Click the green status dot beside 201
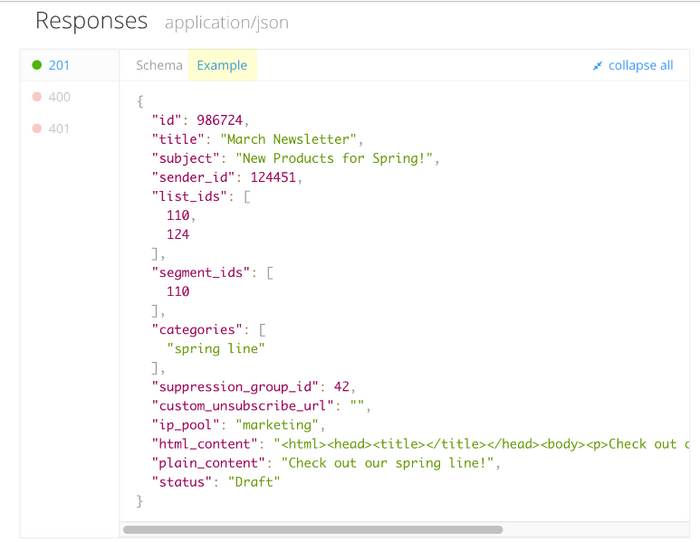700x542 pixels. pos(37,65)
